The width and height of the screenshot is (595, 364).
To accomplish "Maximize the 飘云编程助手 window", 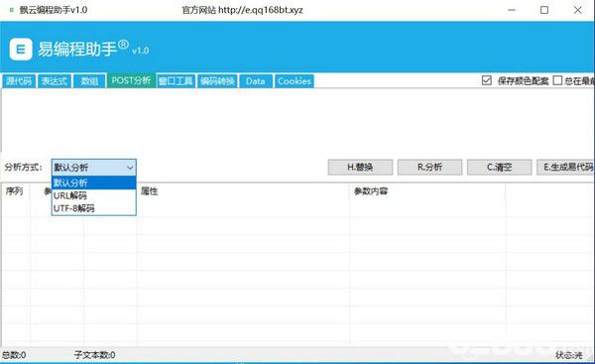I will pyautogui.click(x=544, y=10).
